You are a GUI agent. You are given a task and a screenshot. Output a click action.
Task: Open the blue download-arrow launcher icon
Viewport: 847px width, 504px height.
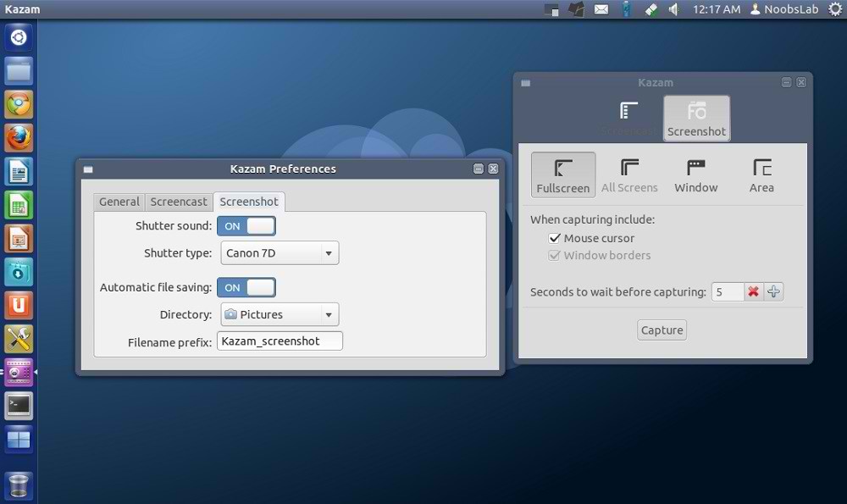tap(19, 272)
